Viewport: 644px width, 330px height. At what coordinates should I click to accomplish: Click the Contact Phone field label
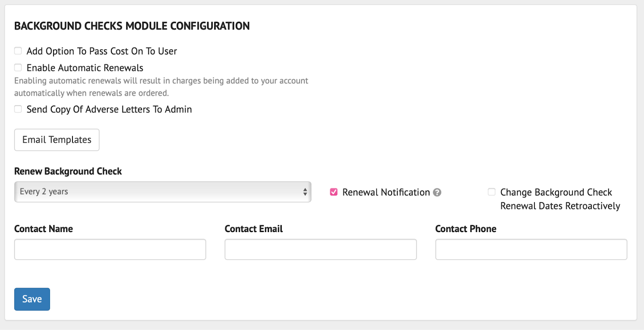[466, 229]
